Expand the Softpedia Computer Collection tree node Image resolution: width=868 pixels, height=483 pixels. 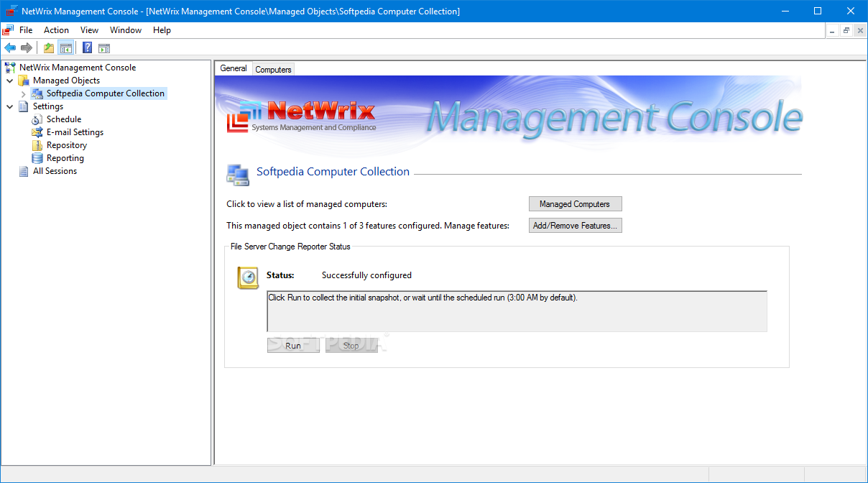(24, 93)
